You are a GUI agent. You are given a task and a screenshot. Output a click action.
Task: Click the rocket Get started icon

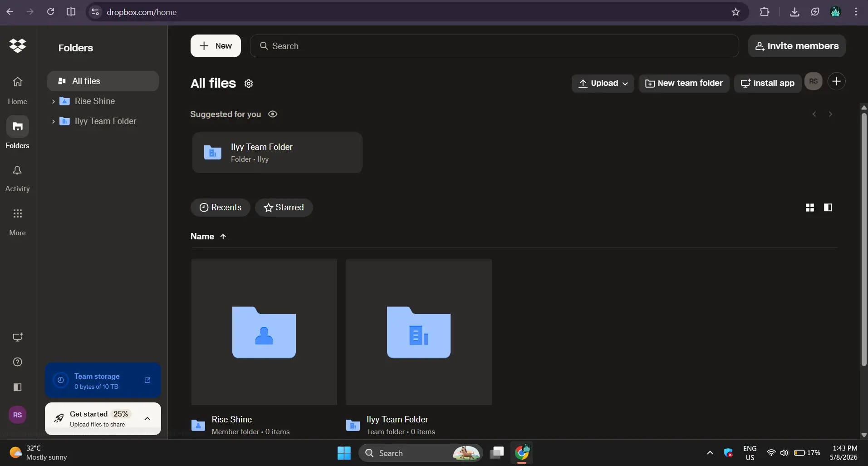coord(59,418)
